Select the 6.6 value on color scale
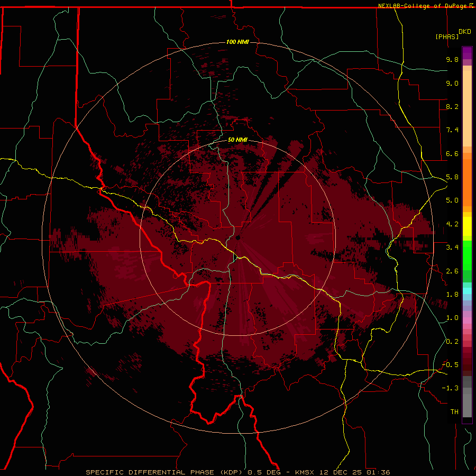476x476 pixels. pyautogui.click(x=452, y=153)
